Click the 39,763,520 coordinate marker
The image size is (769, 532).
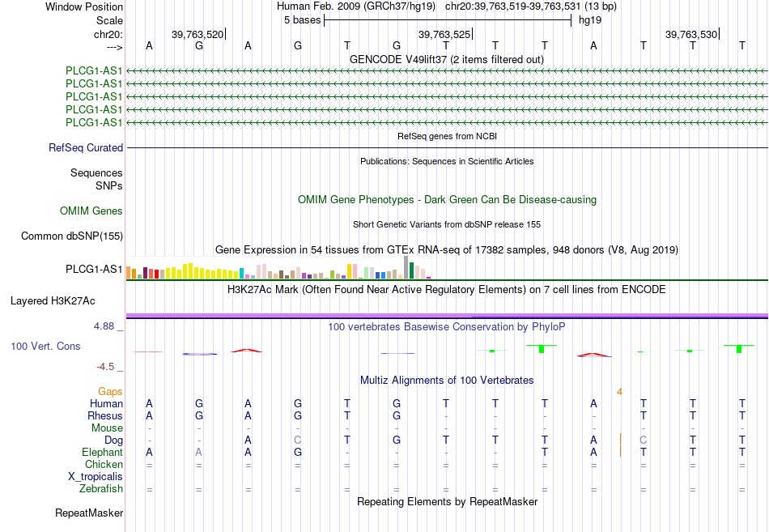(x=198, y=34)
